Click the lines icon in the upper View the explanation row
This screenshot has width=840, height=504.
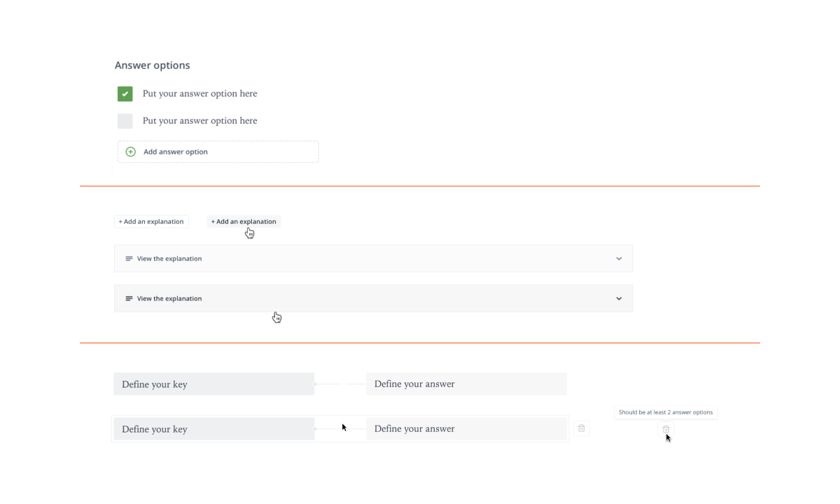click(129, 259)
